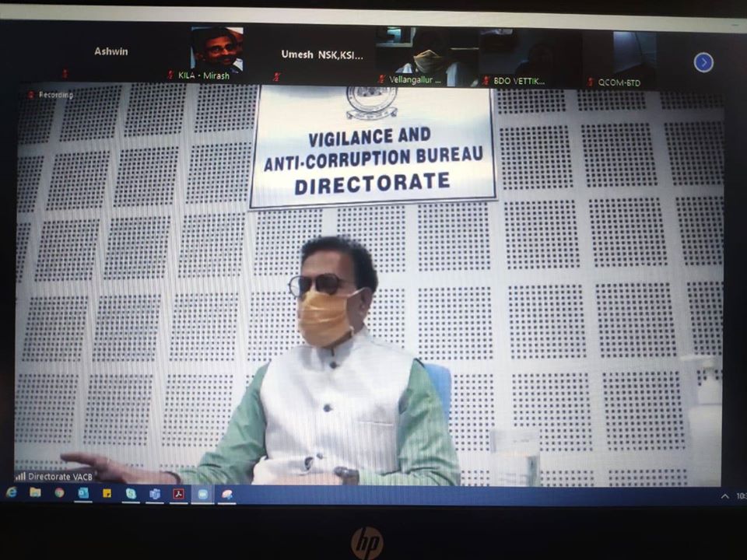Click the taskbar clock

coord(742,496)
